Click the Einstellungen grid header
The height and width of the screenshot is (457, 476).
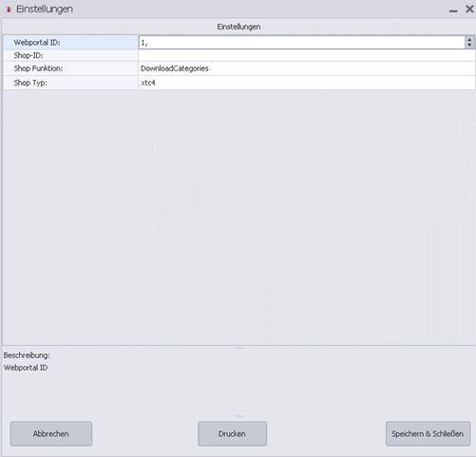coord(238,27)
